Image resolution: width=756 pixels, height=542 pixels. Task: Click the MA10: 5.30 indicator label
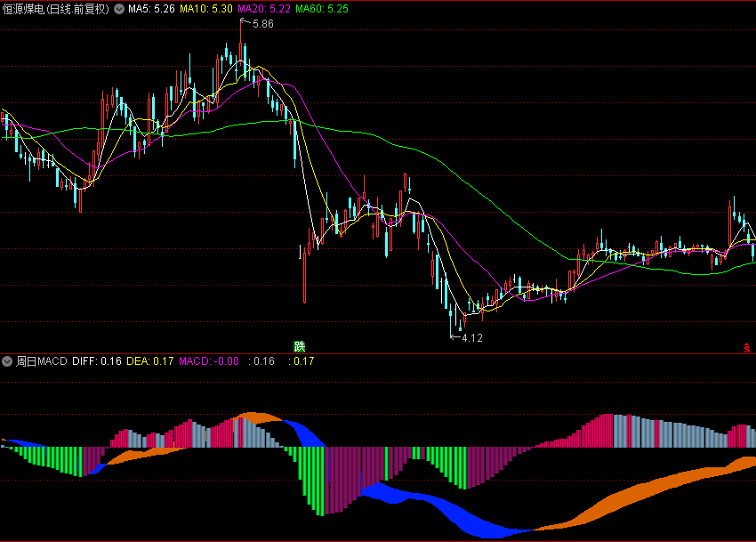[x=206, y=9]
